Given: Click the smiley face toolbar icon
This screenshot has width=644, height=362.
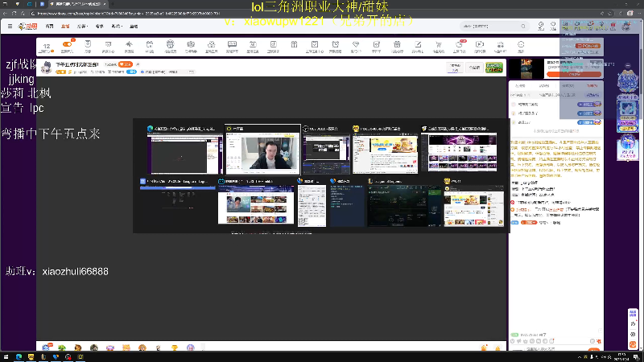Looking at the screenshot, I should pyautogui.click(x=521, y=44).
